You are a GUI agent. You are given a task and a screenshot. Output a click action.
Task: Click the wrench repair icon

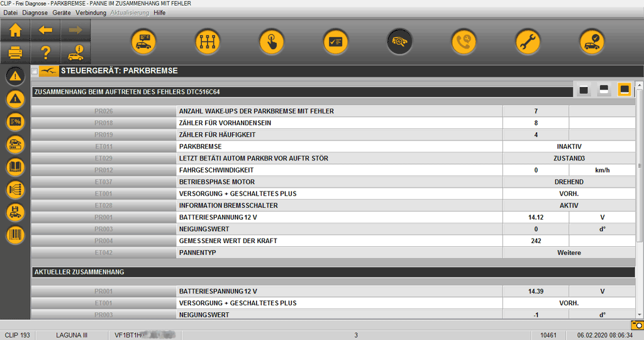pyautogui.click(x=528, y=42)
